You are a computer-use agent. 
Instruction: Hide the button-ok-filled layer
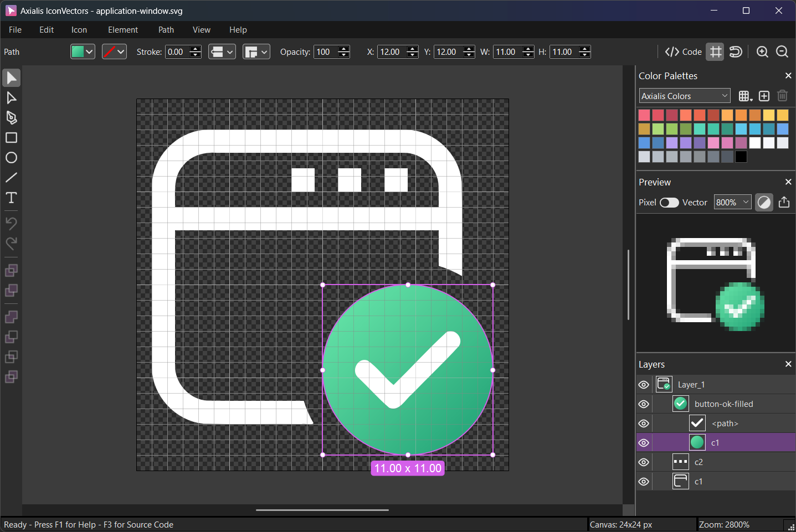coord(644,404)
